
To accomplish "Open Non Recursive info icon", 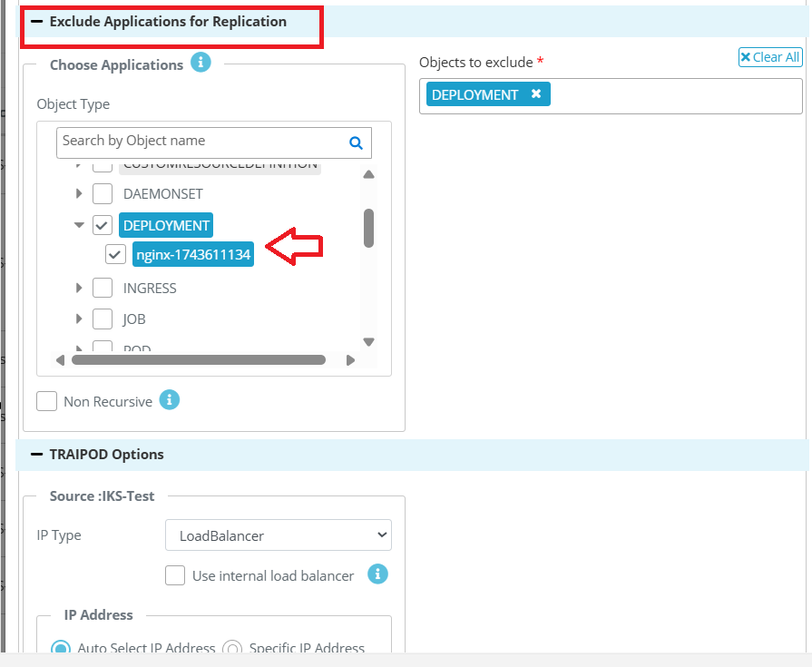I will coord(170,400).
